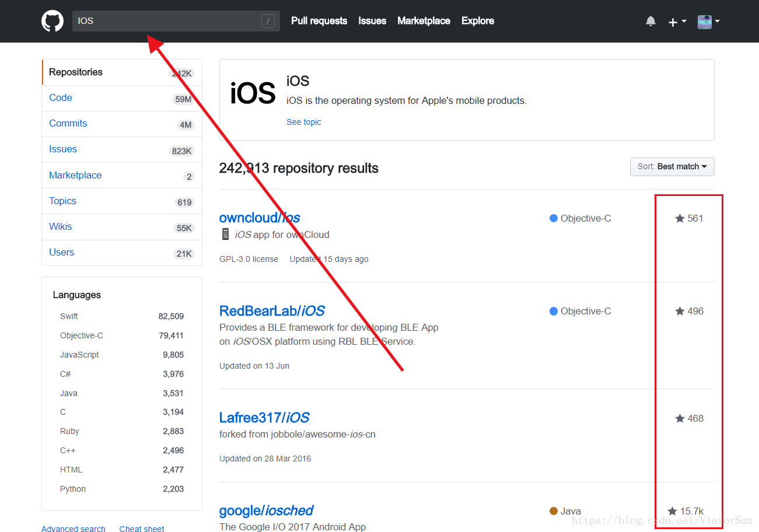759x532 pixels.
Task: Select the Code results filter
Action: 122,98
